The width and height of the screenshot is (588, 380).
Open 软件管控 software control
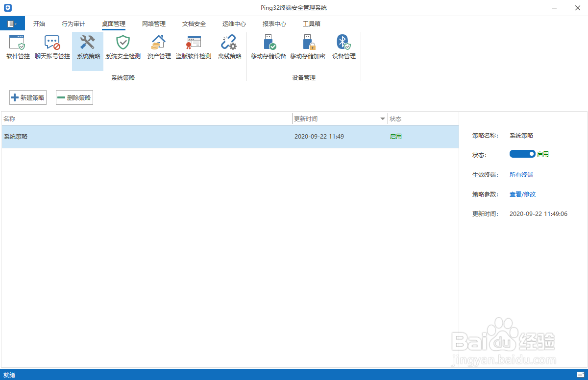coord(18,47)
